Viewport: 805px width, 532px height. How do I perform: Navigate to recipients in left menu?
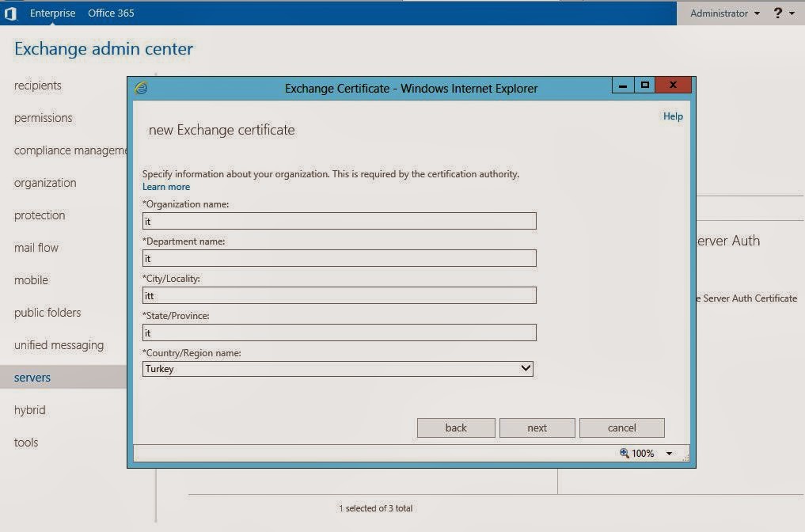point(38,85)
